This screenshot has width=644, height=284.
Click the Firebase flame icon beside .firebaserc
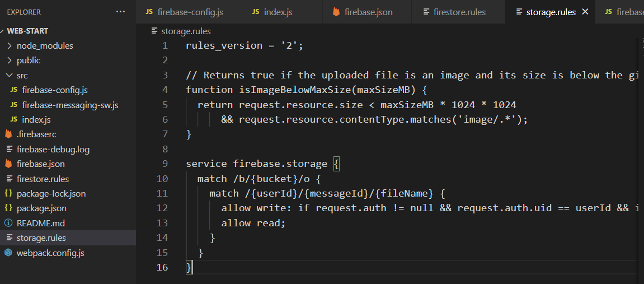(x=8, y=134)
